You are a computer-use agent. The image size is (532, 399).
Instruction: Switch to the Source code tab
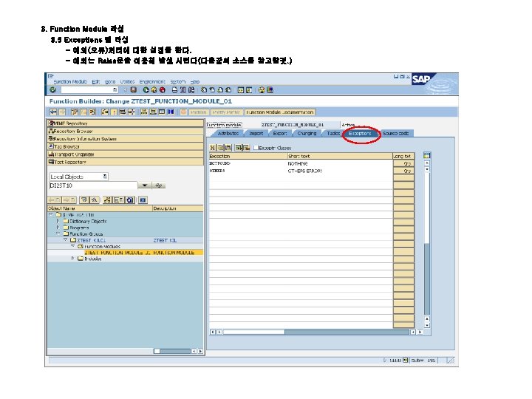coord(395,133)
